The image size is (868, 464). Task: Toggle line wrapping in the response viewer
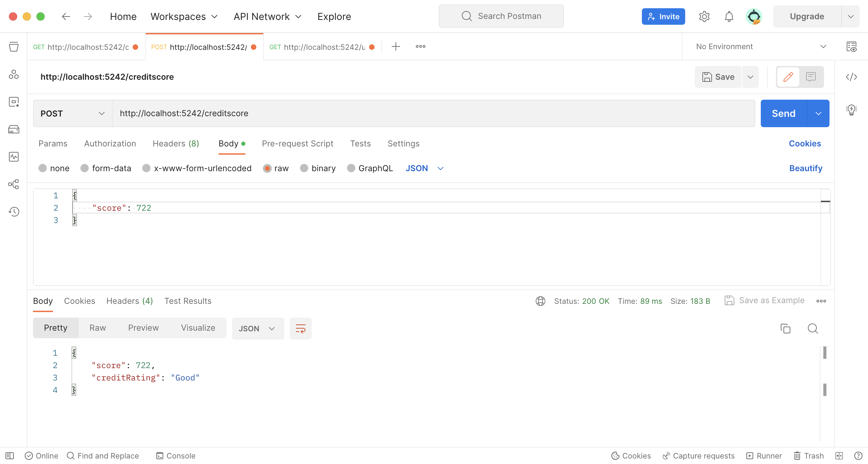coord(300,328)
